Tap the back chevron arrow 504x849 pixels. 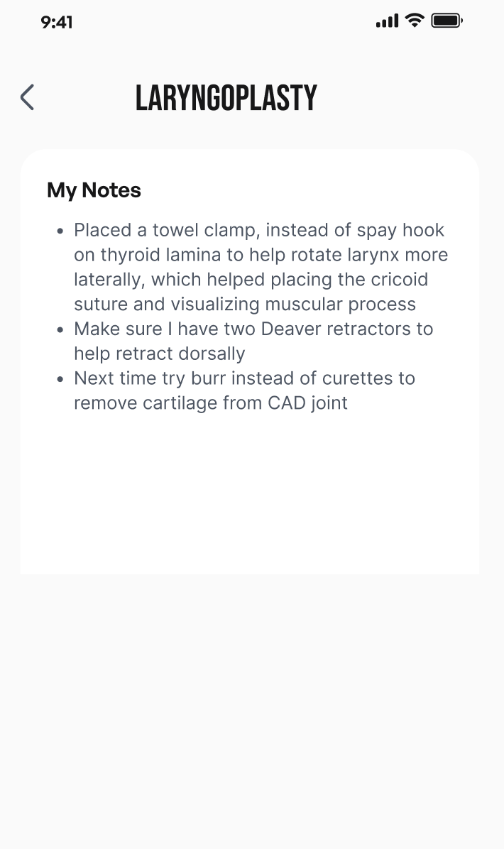[27, 97]
